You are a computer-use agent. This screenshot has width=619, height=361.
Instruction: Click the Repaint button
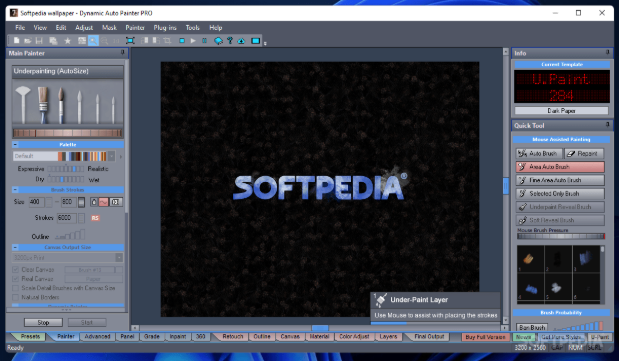point(584,153)
